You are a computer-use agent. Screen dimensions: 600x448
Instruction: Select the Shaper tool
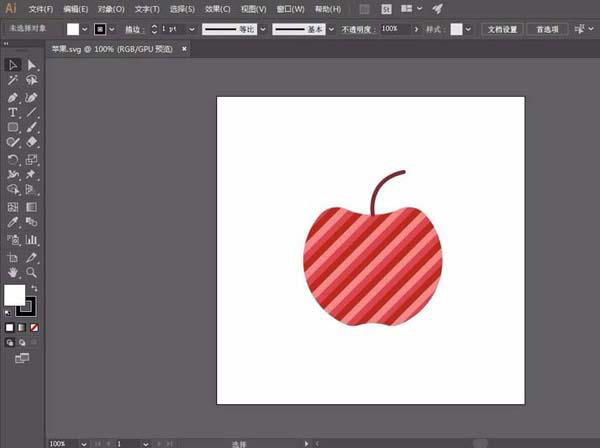click(13, 142)
